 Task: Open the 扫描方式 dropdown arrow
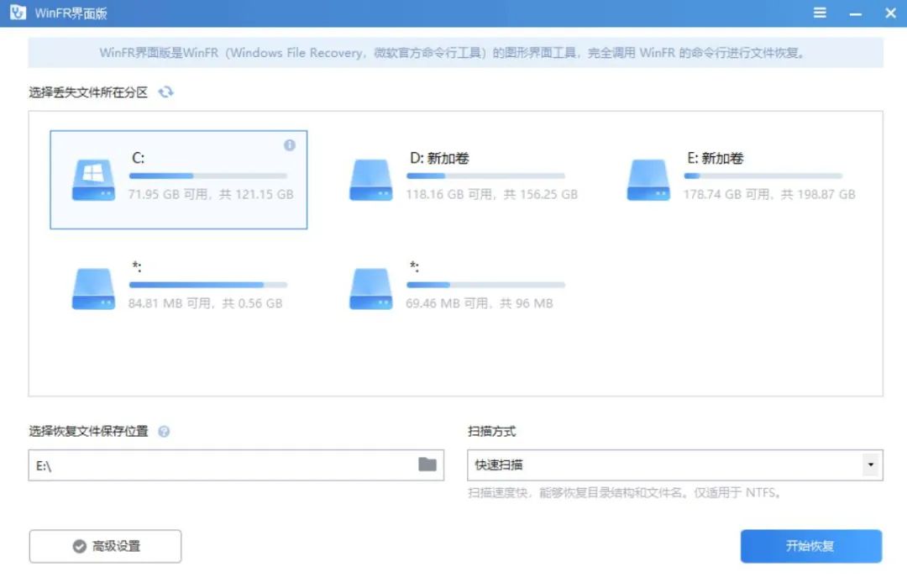coord(871,465)
